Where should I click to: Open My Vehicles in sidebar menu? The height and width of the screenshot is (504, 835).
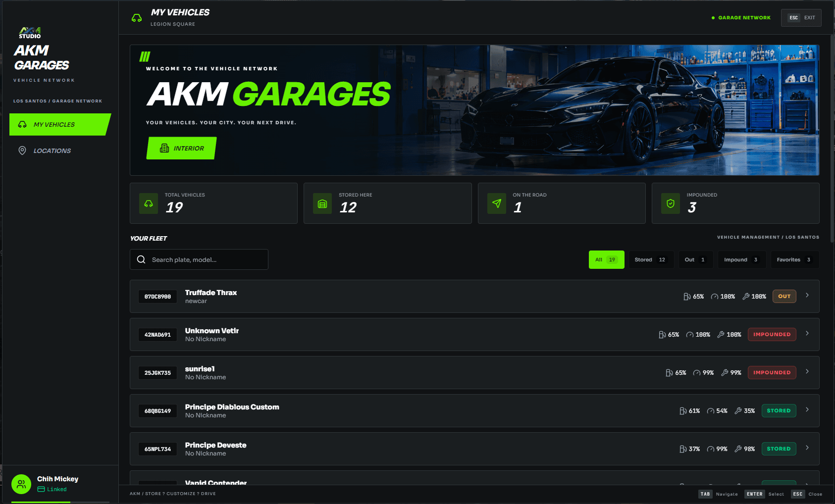pyautogui.click(x=60, y=124)
